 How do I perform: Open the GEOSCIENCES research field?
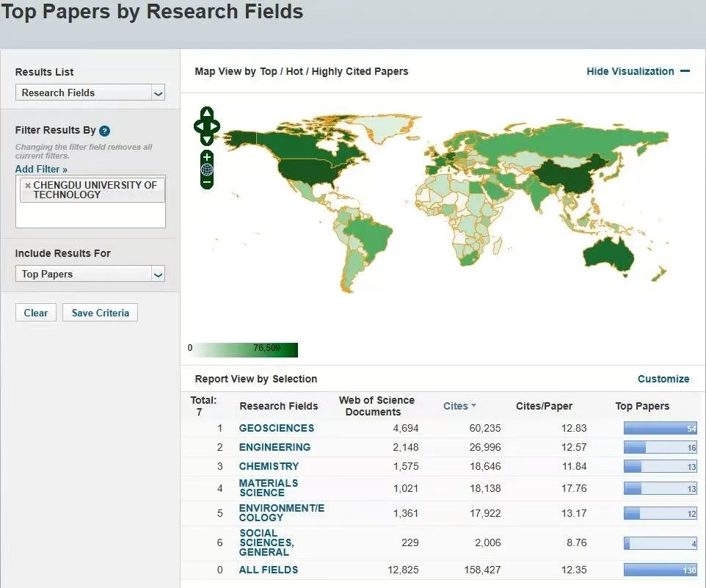pos(276,428)
